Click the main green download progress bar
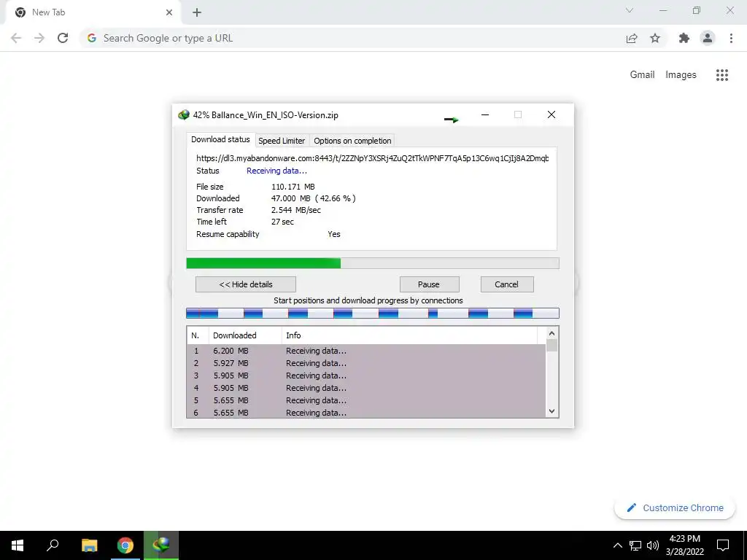The width and height of the screenshot is (747, 560). [373, 263]
